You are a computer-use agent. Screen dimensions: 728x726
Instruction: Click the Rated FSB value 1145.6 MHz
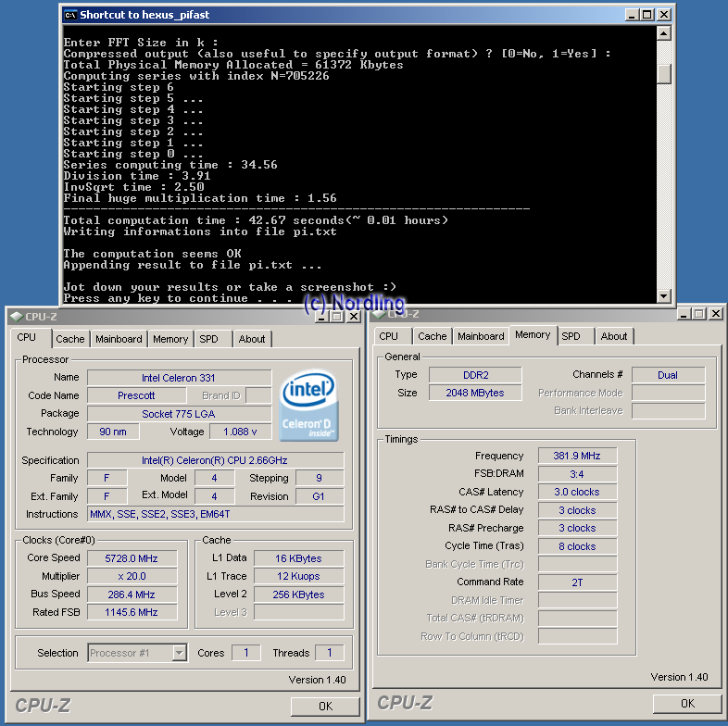coord(132,612)
